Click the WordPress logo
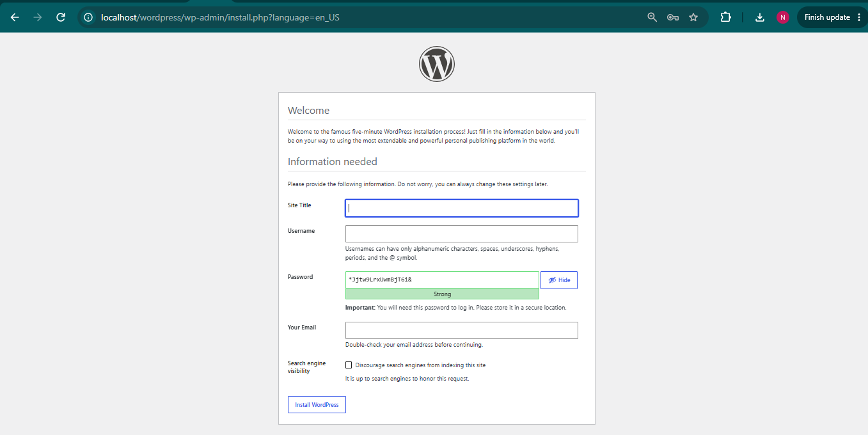 437,64
